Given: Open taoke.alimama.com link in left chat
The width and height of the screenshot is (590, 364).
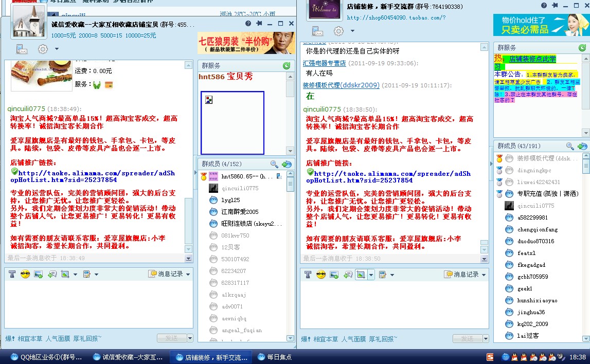Looking at the screenshot, I should tap(93, 176).
